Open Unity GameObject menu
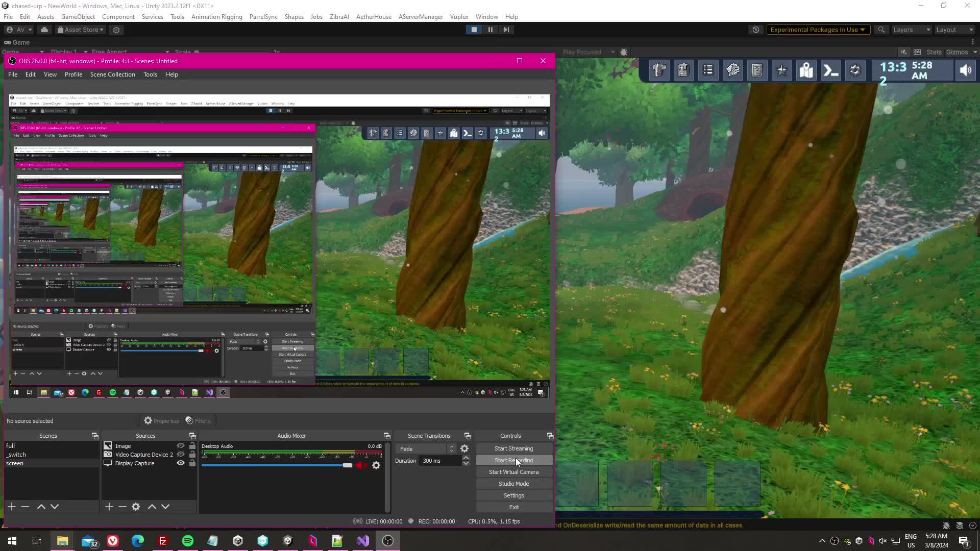Viewport: 980px width, 551px height. pyautogui.click(x=78, y=17)
